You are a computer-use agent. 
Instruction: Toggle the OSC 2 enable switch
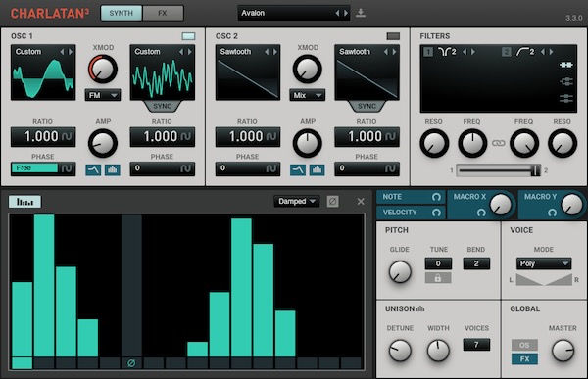coord(393,36)
